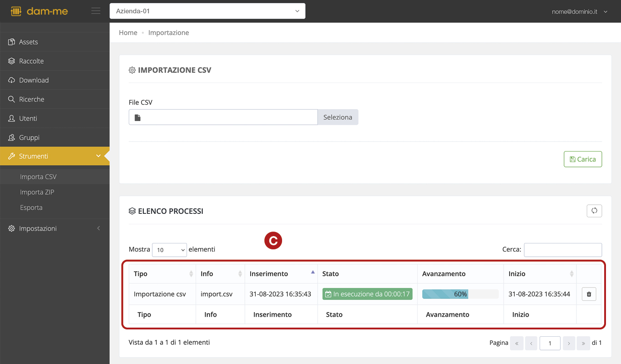621x364 pixels.
Task: Click the Assets sidebar icon
Action: tap(11, 42)
